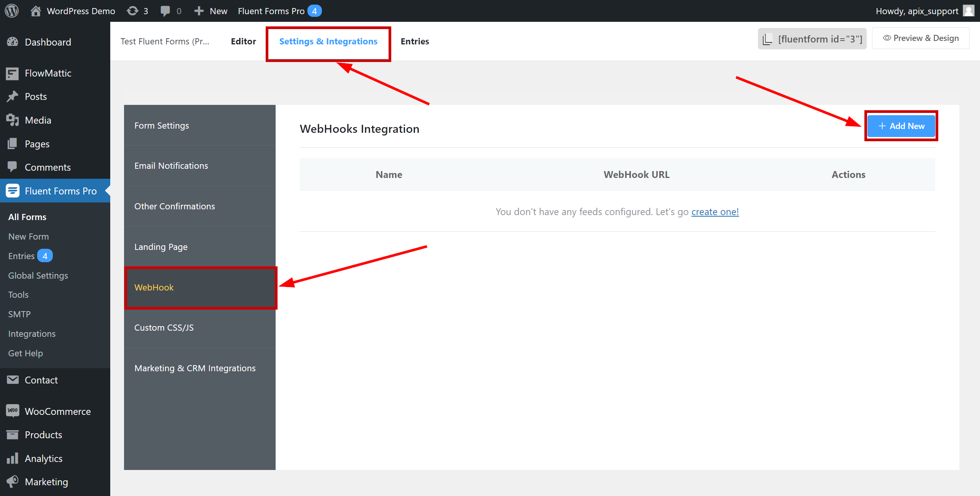Click the FlowMattic icon in sidebar
Viewport: 980px width, 496px height.
pyautogui.click(x=12, y=73)
